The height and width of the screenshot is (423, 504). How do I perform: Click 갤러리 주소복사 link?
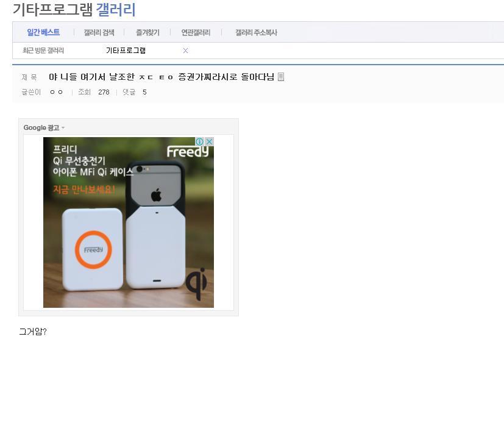coord(256,32)
